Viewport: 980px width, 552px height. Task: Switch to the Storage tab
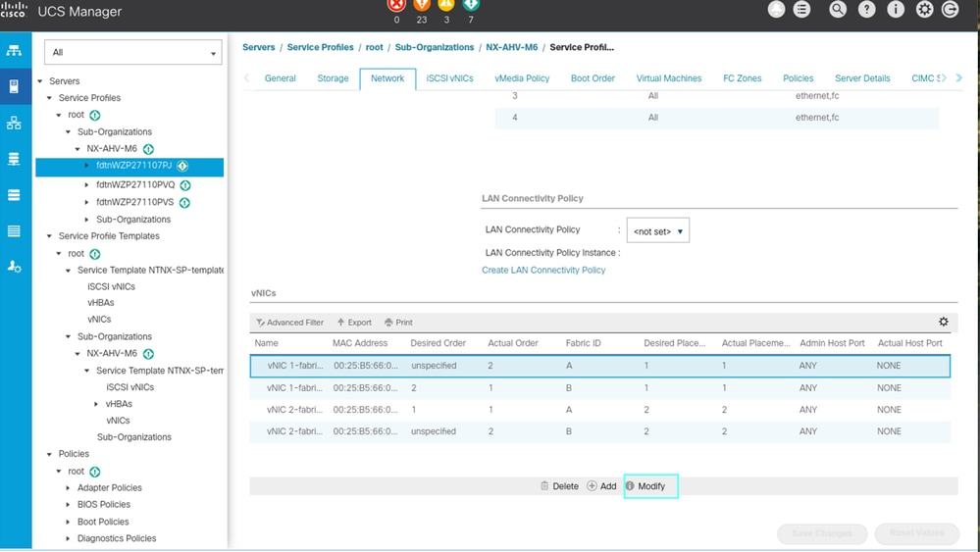click(x=333, y=78)
